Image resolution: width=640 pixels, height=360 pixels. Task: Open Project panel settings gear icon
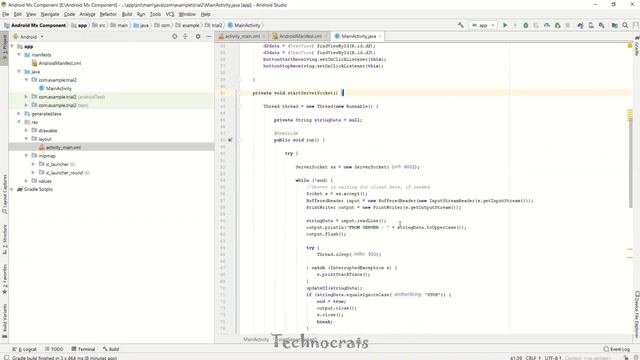tap(198, 36)
